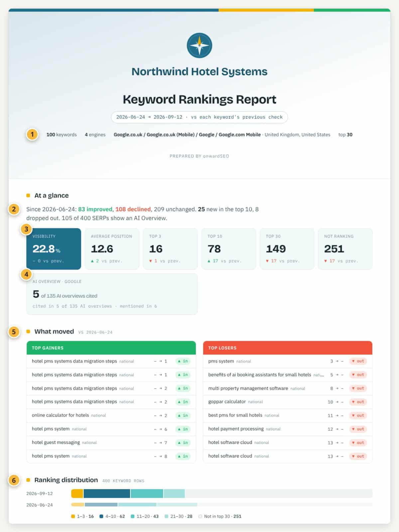399x532 pixels.
Task: Select the Keyword Rankings Report heading
Action: (199, 99)
